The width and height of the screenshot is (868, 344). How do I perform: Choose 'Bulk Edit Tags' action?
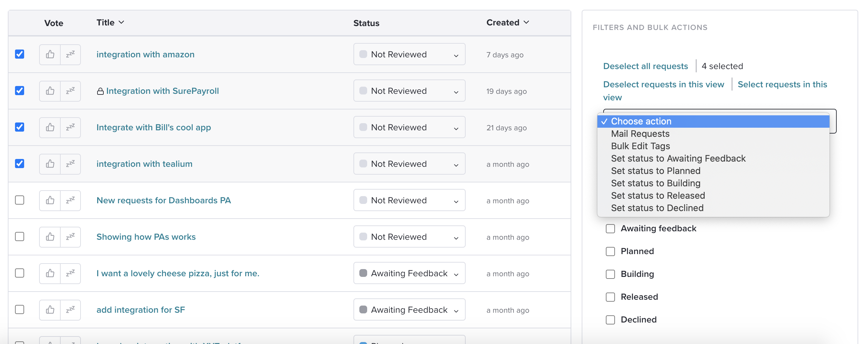pos(713,146)
